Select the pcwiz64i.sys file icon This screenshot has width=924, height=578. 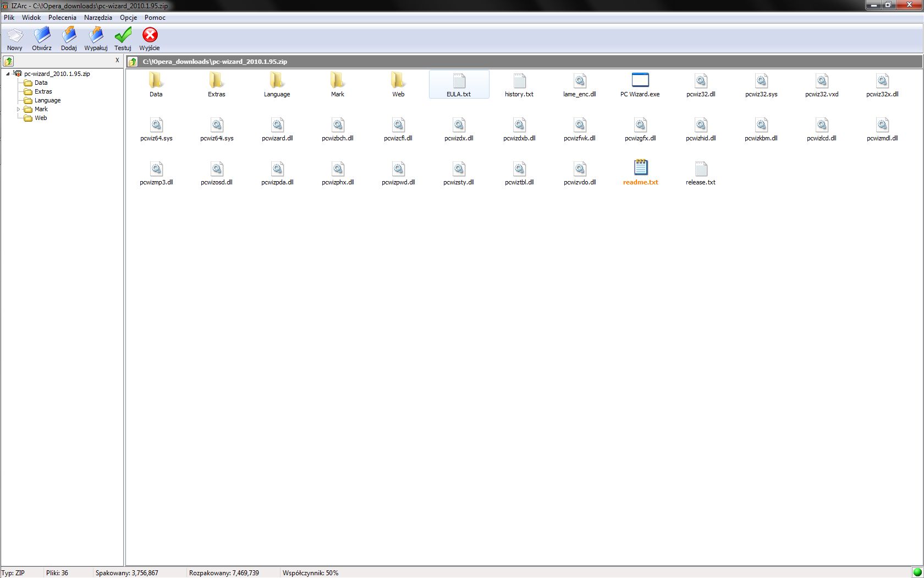point(217,124)
